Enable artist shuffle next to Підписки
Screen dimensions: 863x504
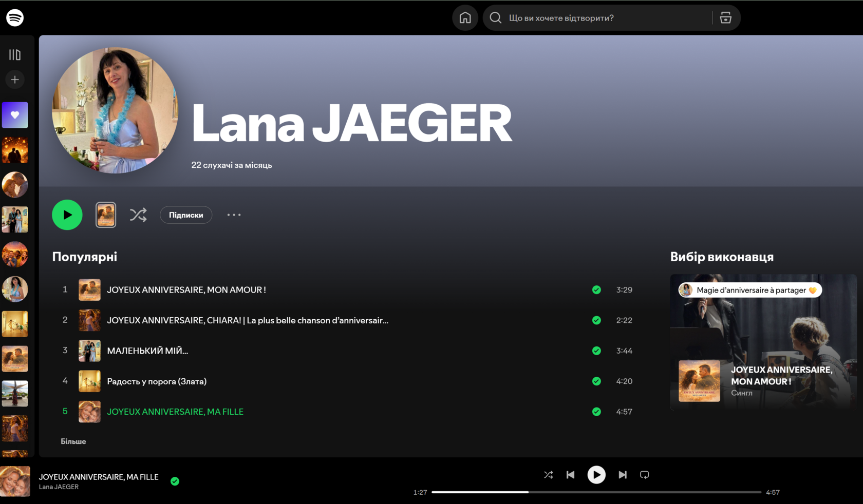(x=138, y=215)
